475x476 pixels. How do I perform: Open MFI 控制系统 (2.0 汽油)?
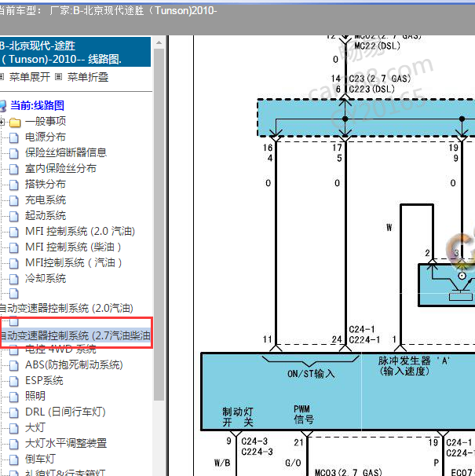pos(80,231)
